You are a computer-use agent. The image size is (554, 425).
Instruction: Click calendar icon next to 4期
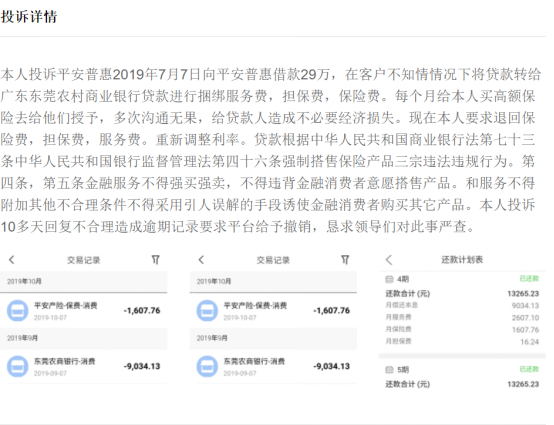(389, 279)
